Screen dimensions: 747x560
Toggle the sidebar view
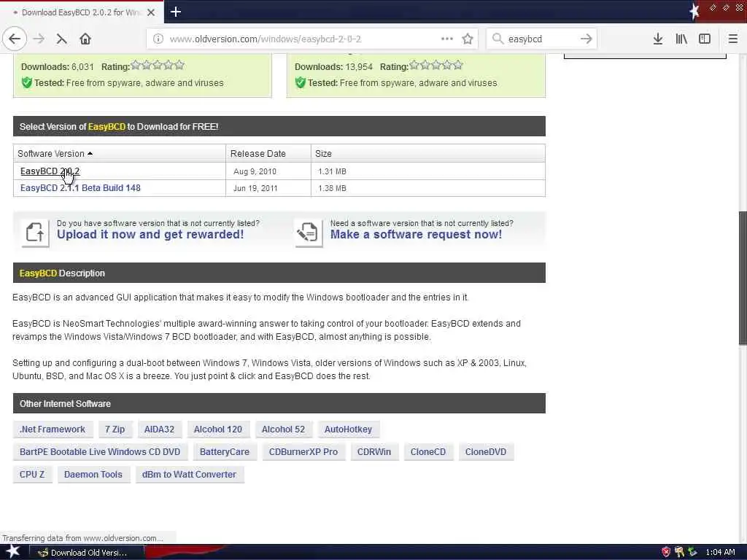tap(705, 39)
